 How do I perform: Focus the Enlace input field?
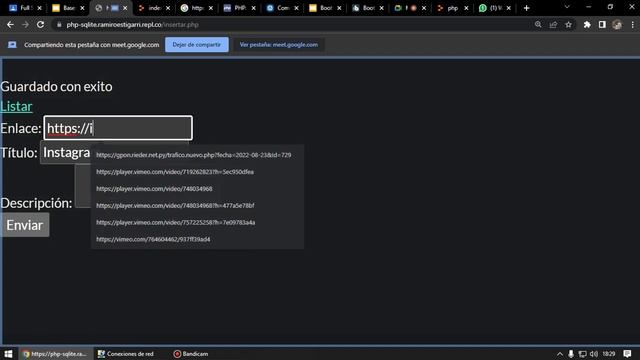point(118,128)
